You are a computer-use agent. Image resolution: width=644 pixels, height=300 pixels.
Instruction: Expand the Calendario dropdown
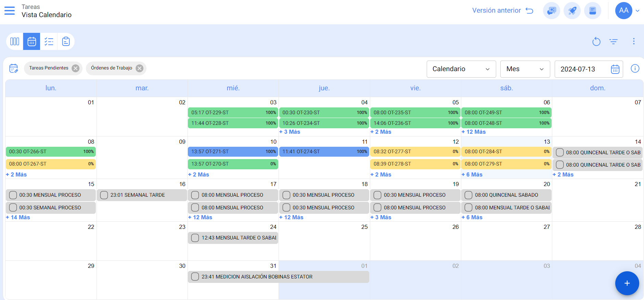click(x=461, y=69)
